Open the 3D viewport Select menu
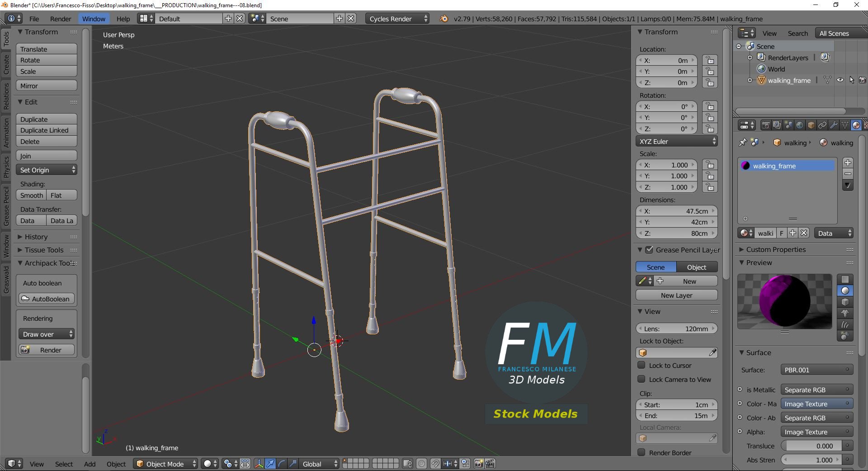 point(64,464)
